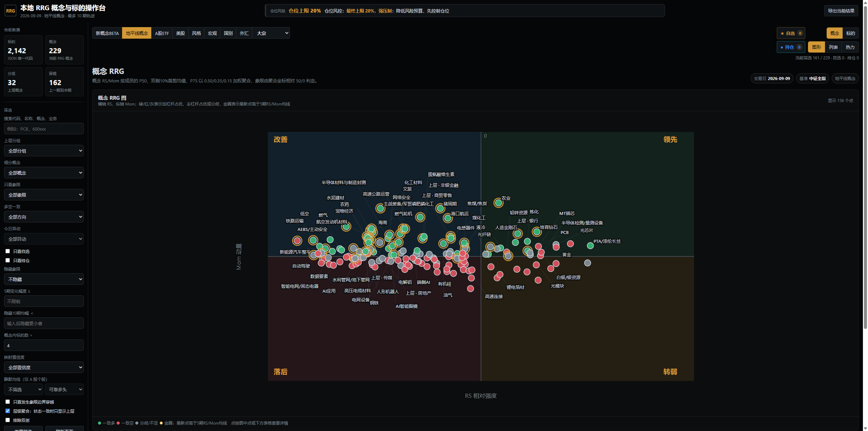Select the PTA/涤纶长丝 green dot
The image size is (868, 431).
pos(590,246)
